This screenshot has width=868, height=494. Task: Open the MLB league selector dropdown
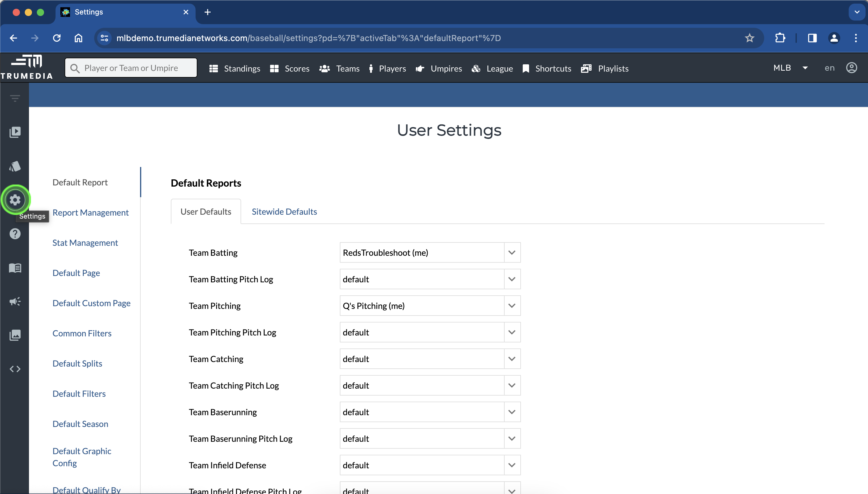point(790,68)
